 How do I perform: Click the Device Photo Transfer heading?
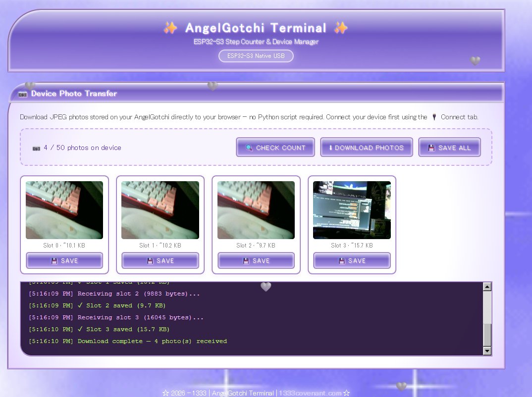pos(74,94)
